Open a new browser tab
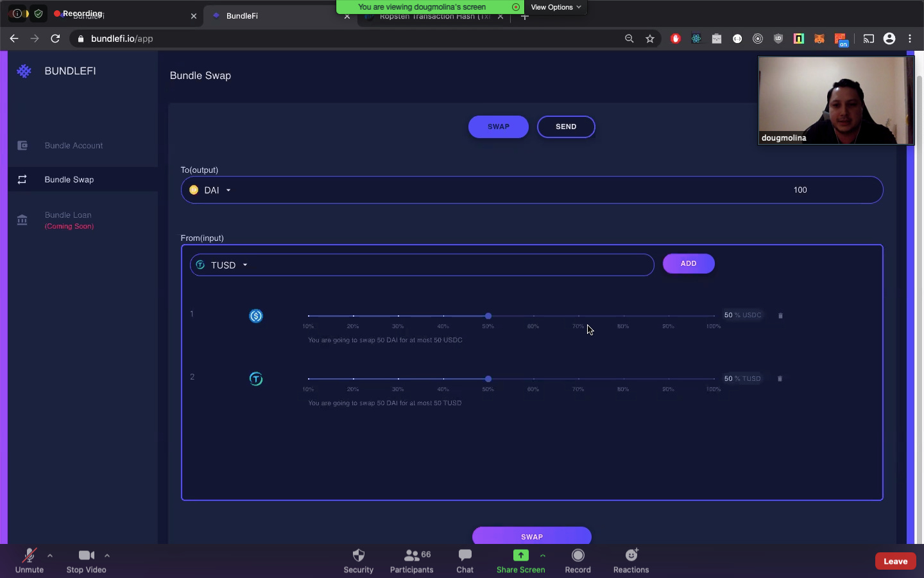Viewport: 924px width, 578px height. [524, 17]
